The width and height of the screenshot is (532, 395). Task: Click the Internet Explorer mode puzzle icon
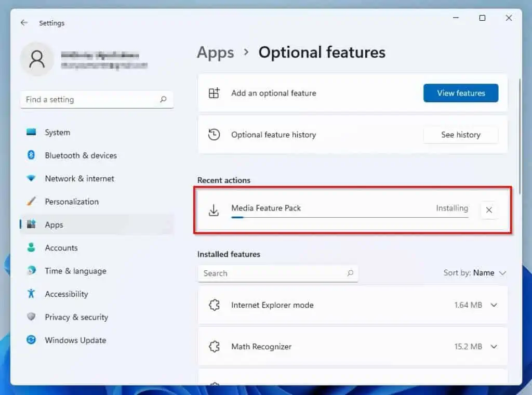pos(215,305)
